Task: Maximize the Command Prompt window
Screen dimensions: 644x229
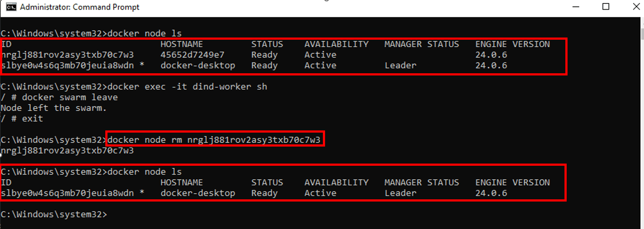Action: click(x=606, y=7)
